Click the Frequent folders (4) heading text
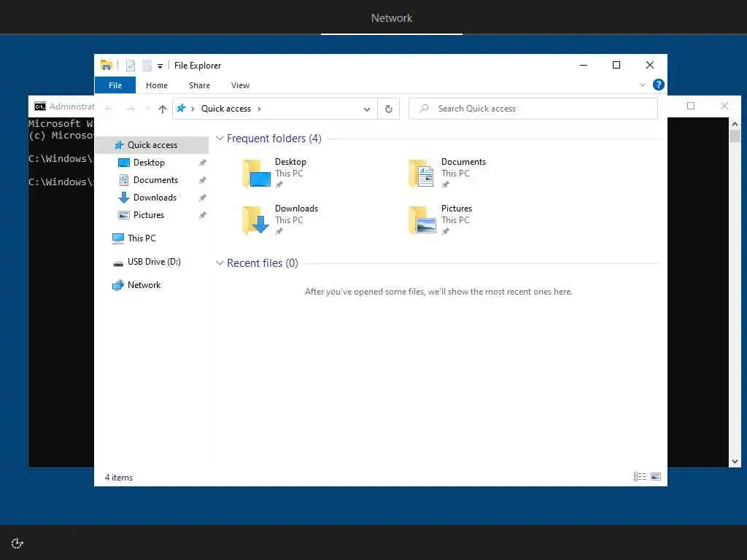Image resolution: width=747 pixels, height=560 pixels. pyautogui.click(x=274, y=139)
